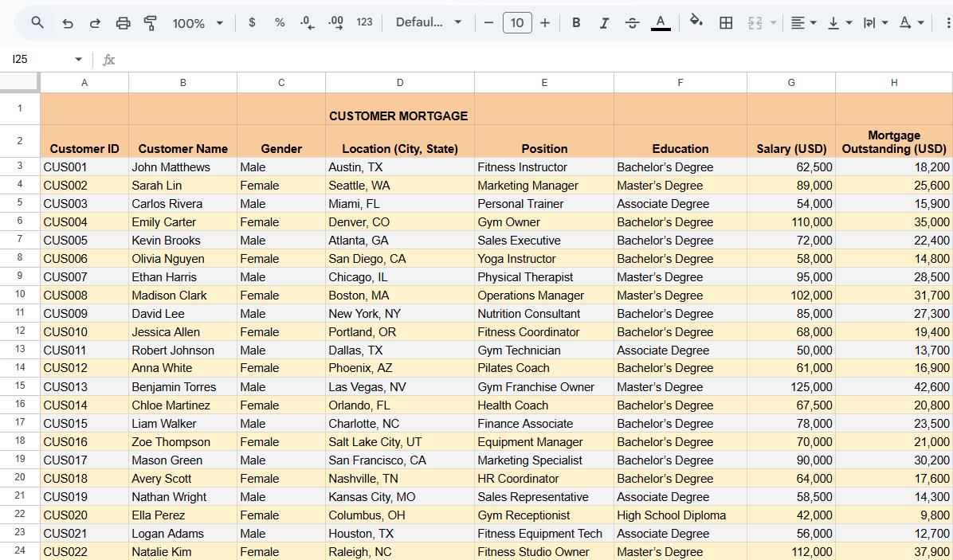Expand the horizontal align dropdown
Screen dimensions: 953x560
click(803, 23)
